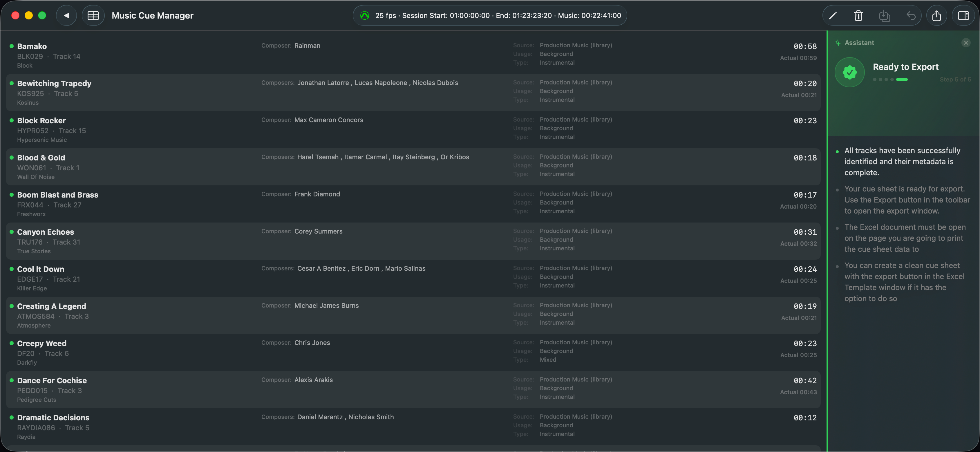Click the Assistant sparkle icon

click(x=838, y=43)
